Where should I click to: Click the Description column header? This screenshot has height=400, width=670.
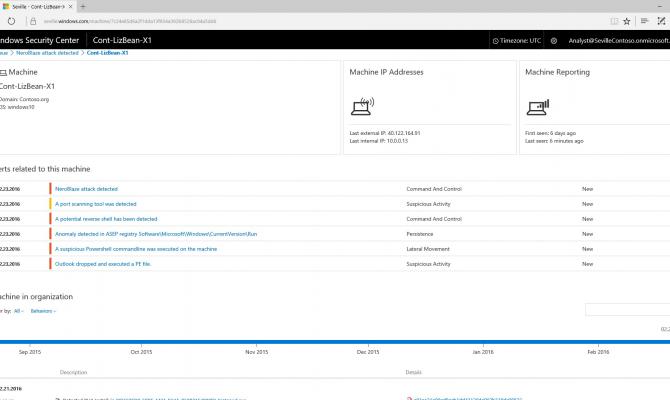[x=73, y=372]
